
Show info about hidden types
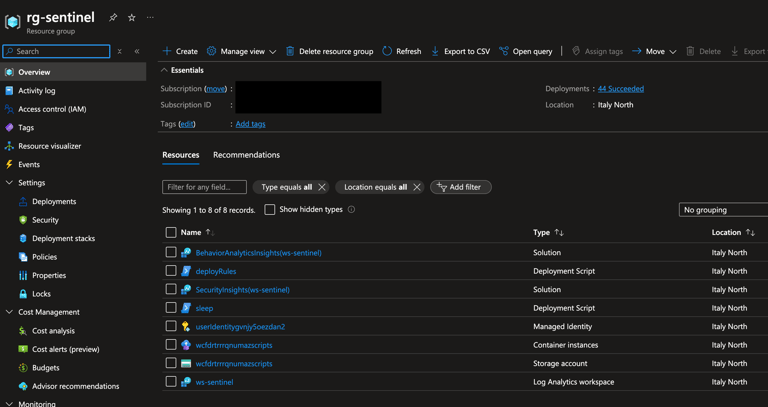click(x=351, y=210)
